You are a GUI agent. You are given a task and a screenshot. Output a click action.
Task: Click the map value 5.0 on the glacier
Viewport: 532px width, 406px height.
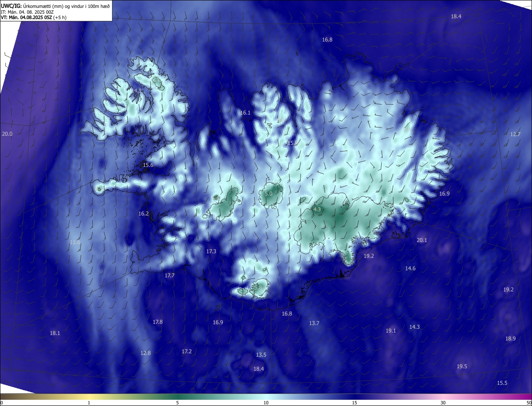(x=268, y=194)
